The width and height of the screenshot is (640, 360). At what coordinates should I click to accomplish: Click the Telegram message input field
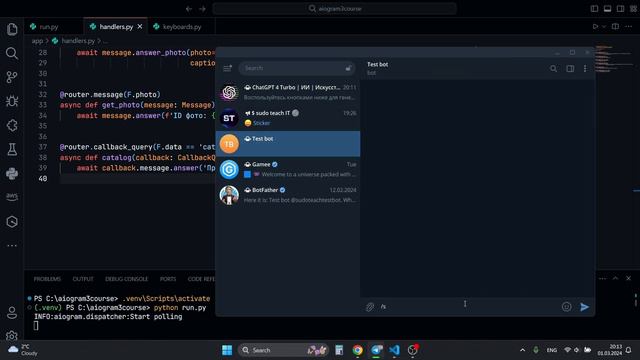click(x=468, y=307)
